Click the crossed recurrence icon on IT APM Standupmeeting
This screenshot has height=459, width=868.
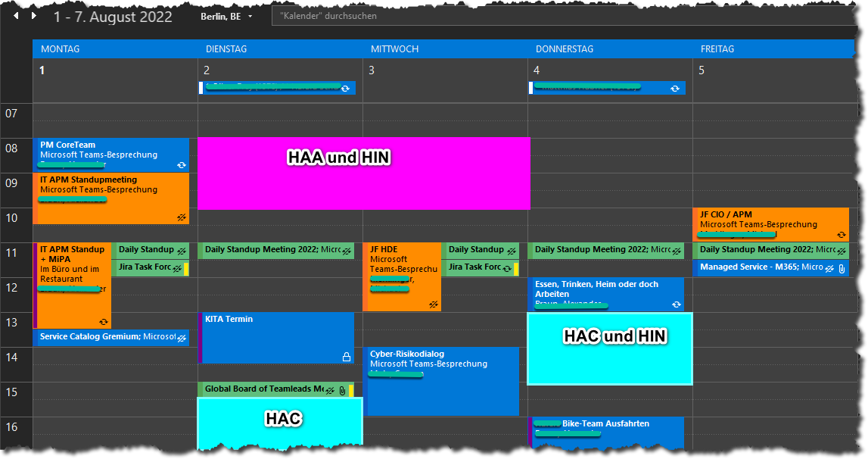point(181,217)
